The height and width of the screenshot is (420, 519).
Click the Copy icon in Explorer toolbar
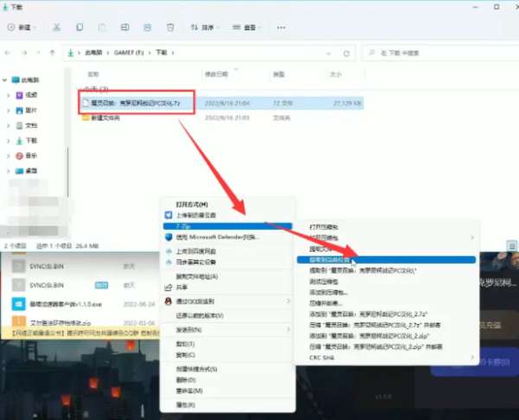click(80, 28)
